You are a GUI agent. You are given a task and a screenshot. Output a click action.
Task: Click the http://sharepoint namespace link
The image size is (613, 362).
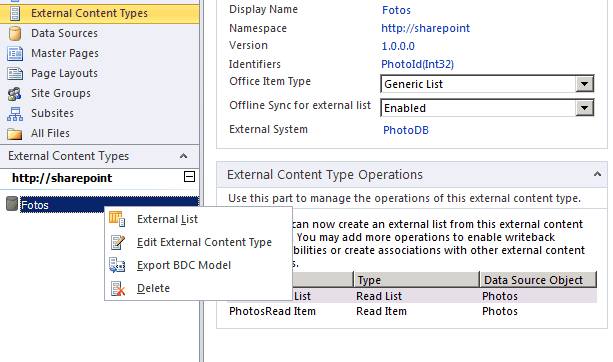click(425, 28)
